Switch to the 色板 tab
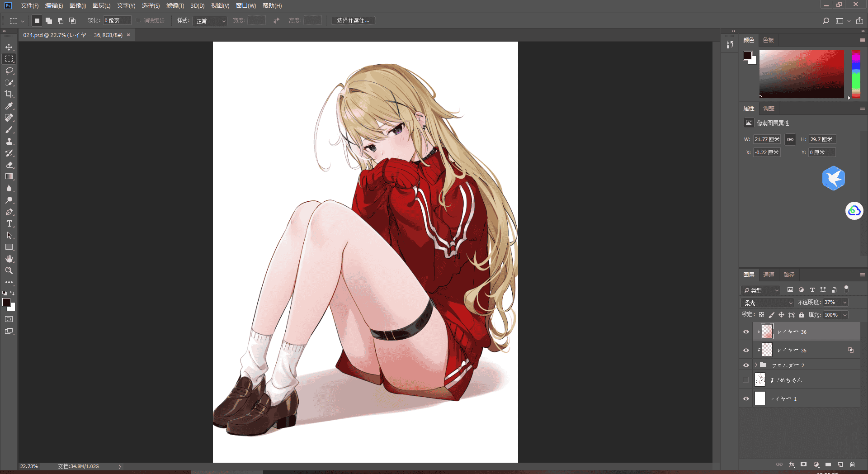The height and width of the screenshot is (474, 868). coord(768,40)
